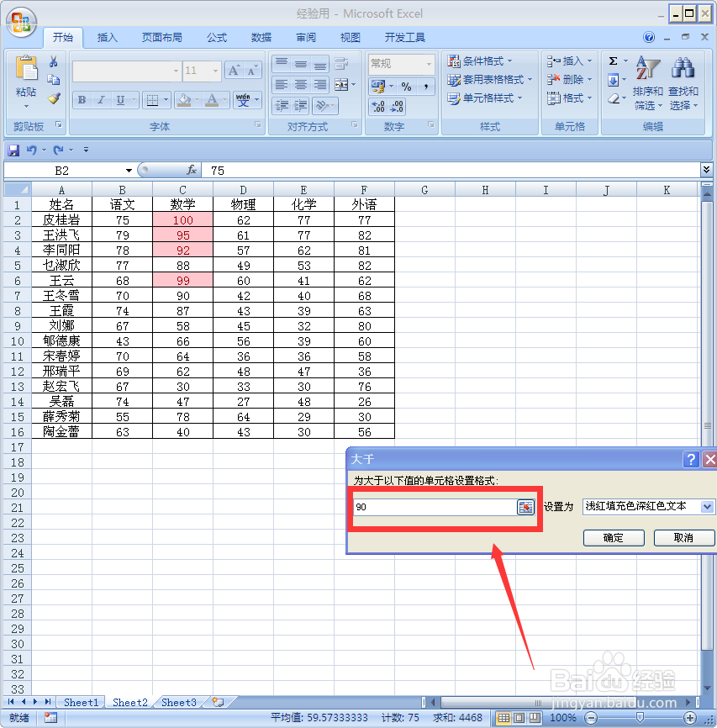Open 格式 cells button in ribbon
This screenshot has width=717, height=728.
[569, 98]
